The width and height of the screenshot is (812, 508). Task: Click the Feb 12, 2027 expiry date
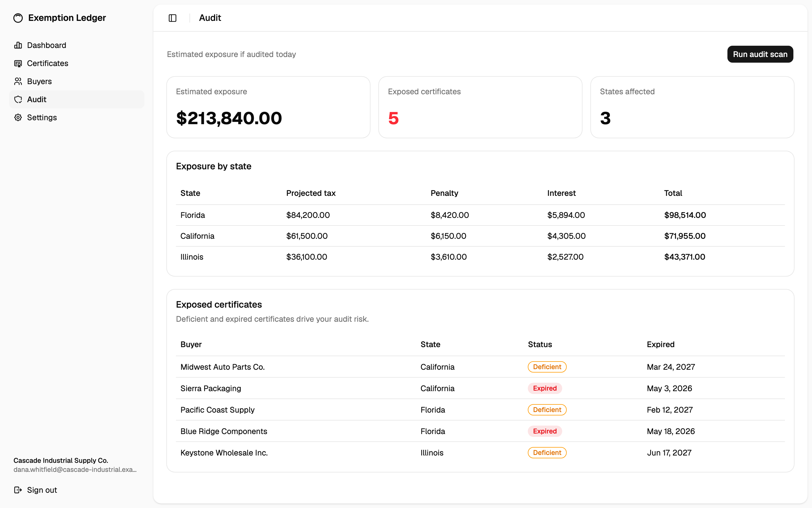(x=670, y=410)
